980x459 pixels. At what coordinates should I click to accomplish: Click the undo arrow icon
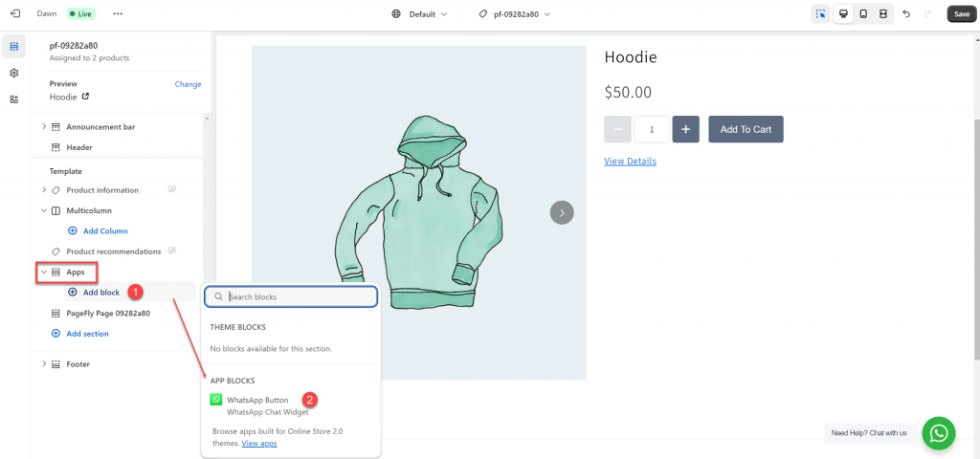[905, 14]
